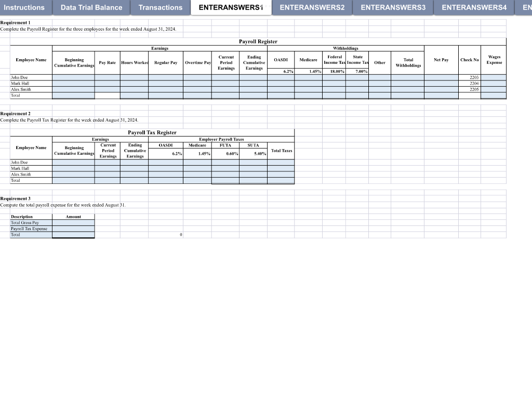
Task: Switch to the ENTERANSWERS2 tab
Action: [x=312, y=7]
